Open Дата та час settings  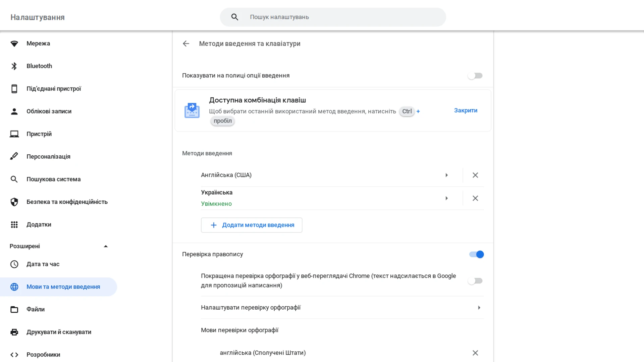[43, 264]
